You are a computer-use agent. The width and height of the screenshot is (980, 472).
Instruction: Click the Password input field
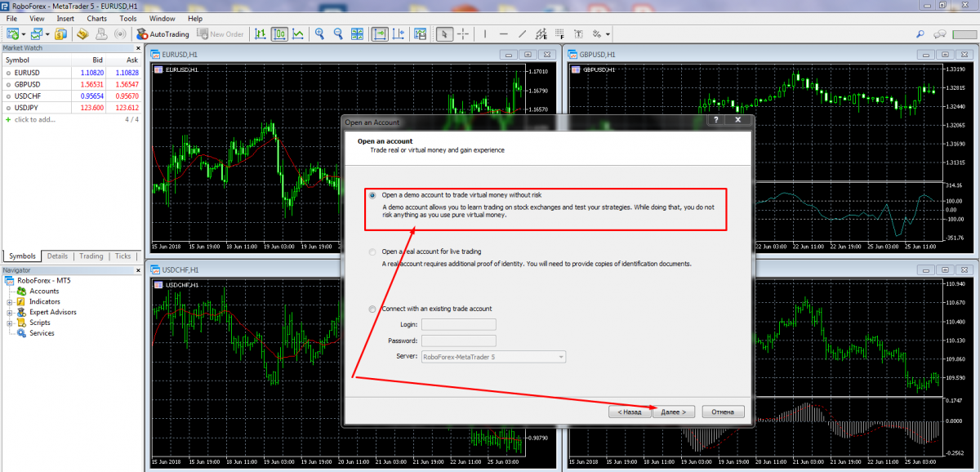coord(458,341)
